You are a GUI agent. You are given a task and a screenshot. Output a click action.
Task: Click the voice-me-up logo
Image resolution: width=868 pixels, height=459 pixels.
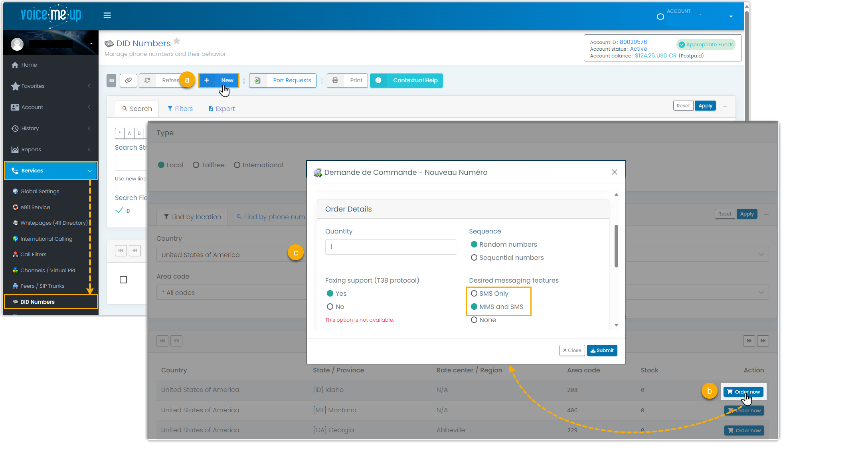coord(51,15)
